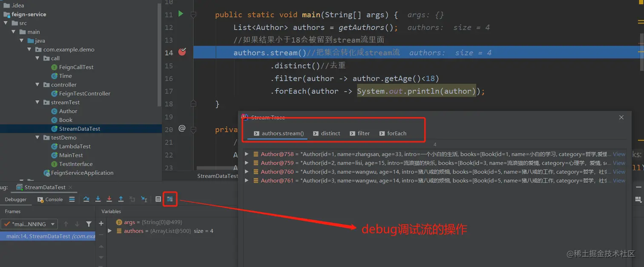Open the Author class file
The image size is (644, 267).
pyautogui.click(x=68, y=111)
